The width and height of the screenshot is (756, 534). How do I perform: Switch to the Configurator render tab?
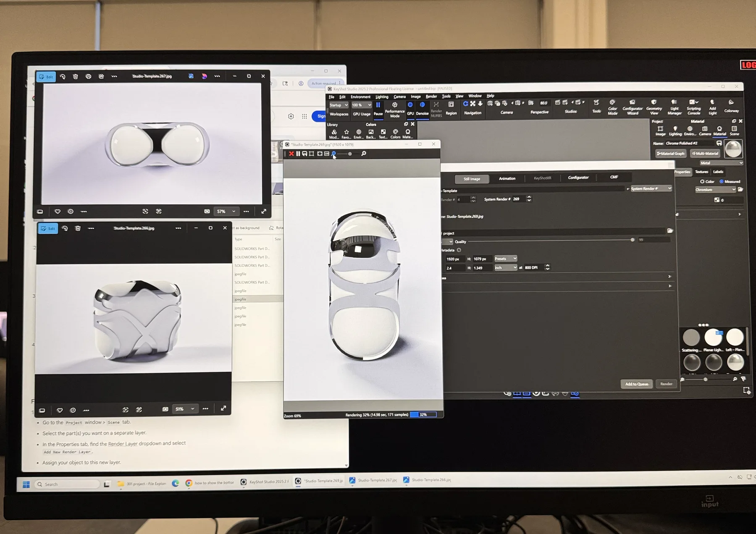tap(578, 178)
